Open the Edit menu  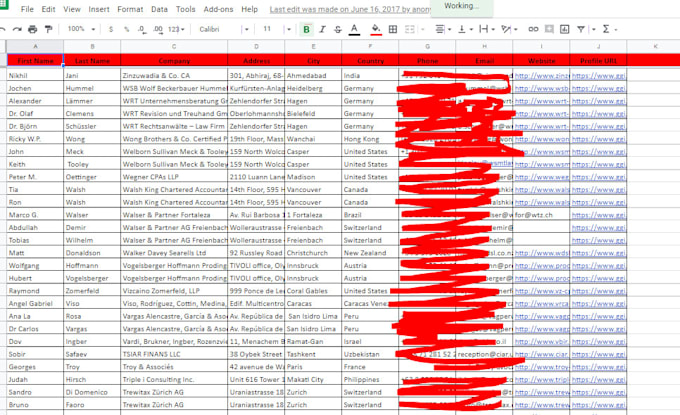click(48, 9)
